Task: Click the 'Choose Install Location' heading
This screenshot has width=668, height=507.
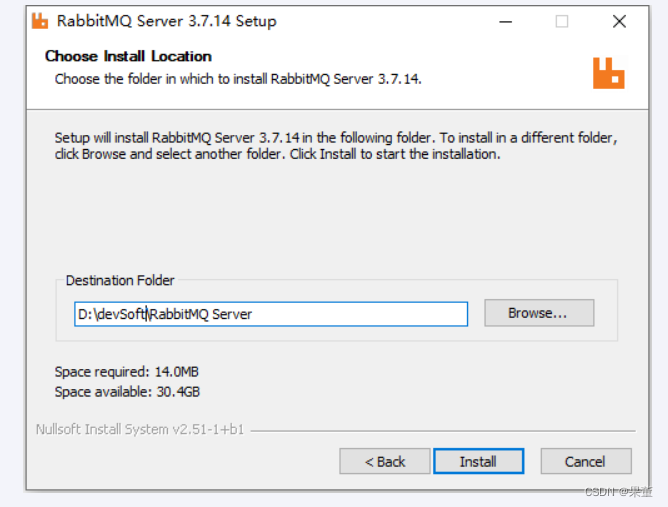Action: click(x=128, y=56)
